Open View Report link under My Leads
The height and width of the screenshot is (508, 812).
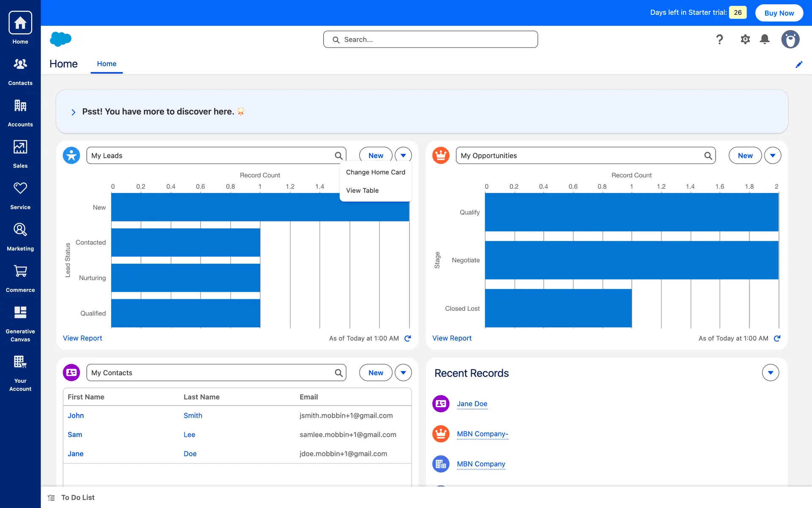coord(82,338)
